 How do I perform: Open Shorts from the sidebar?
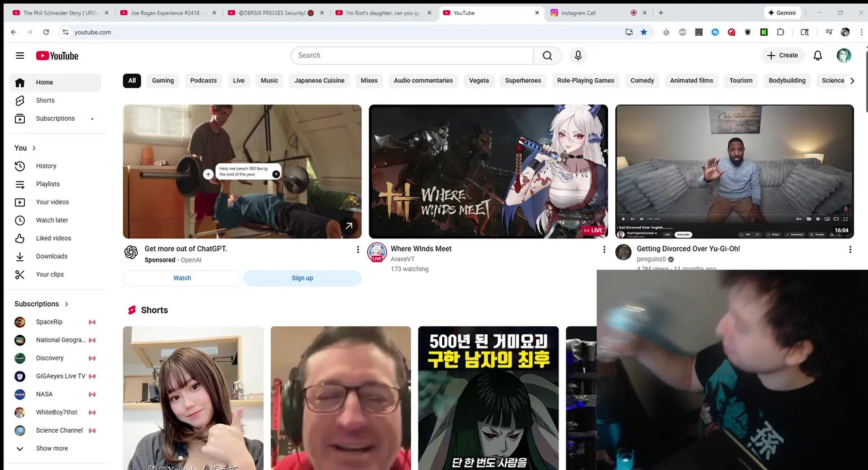coord(56,101)
